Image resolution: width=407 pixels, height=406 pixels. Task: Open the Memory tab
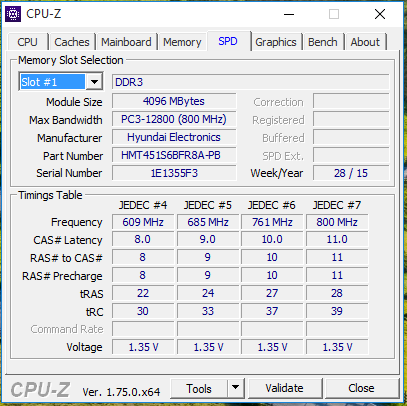pyautogui.click(x=182, y=42)
